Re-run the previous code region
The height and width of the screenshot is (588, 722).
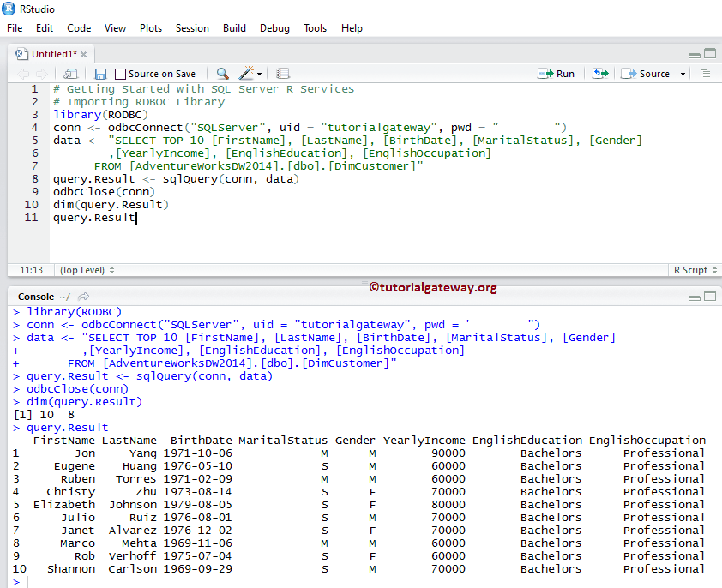point(600,73)
